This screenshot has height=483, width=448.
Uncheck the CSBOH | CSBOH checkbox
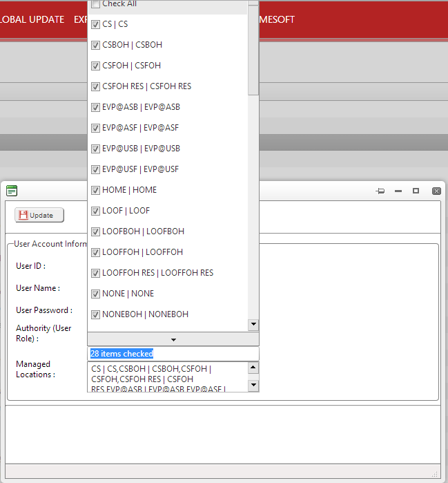click(95, 45)
